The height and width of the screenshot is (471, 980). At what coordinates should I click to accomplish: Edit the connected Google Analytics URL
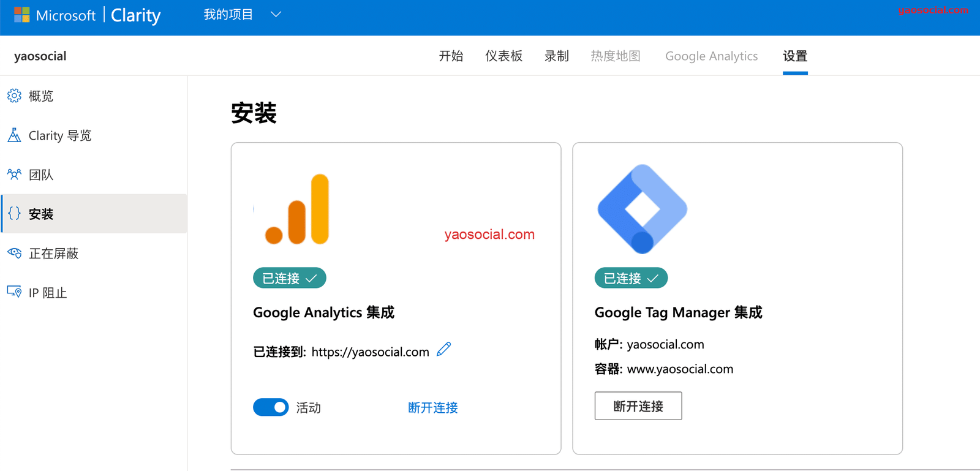coord(444,350)
